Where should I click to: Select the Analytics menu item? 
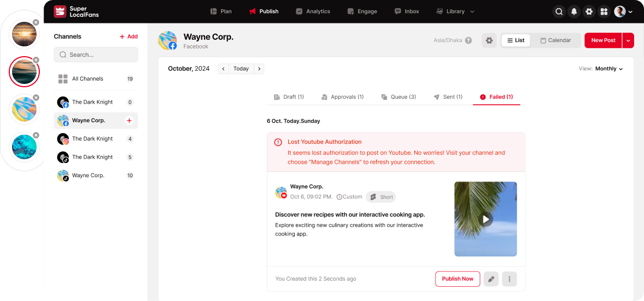click(x=313, y=11)
